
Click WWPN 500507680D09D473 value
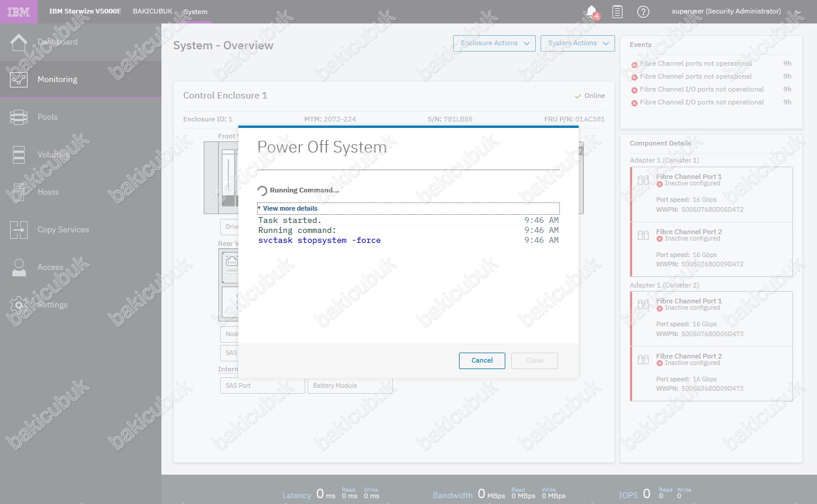click(712, 388)
